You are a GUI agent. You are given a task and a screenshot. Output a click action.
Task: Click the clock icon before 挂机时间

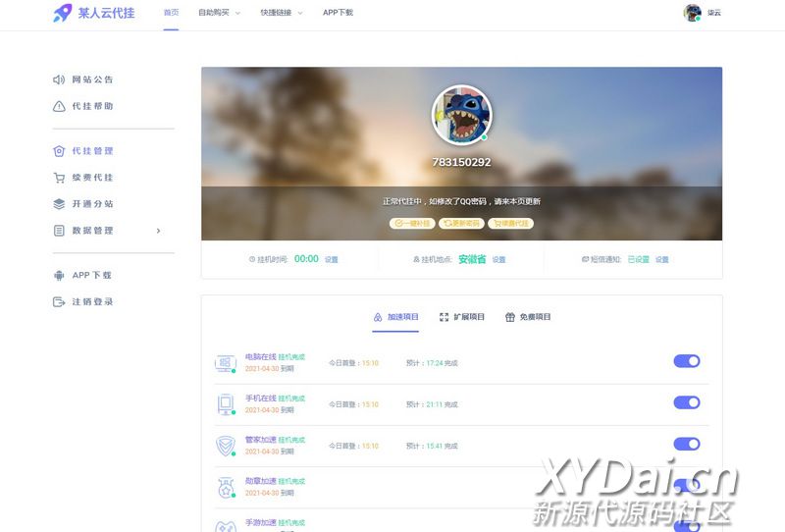(x=252, y=259)
